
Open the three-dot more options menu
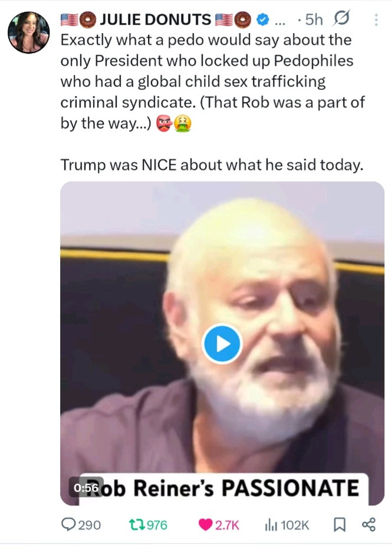[376, 19]
